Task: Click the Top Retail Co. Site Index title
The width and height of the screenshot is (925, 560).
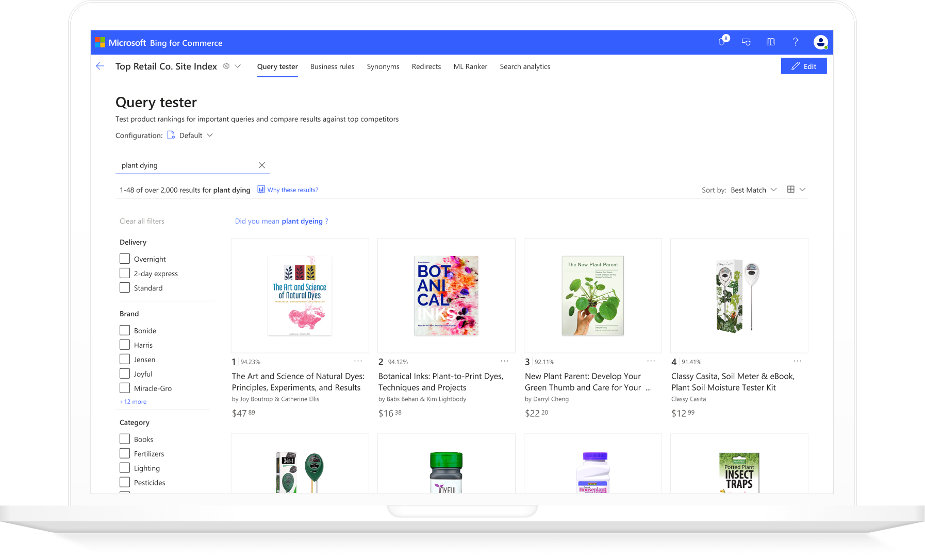Action: click(166, 66)
